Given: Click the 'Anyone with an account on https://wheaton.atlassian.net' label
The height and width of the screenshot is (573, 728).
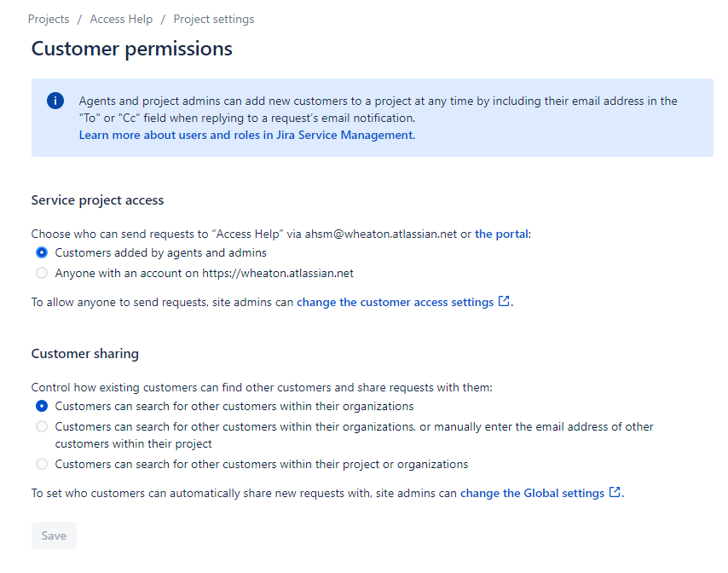Looking at the screenshot, I should 205,273.
